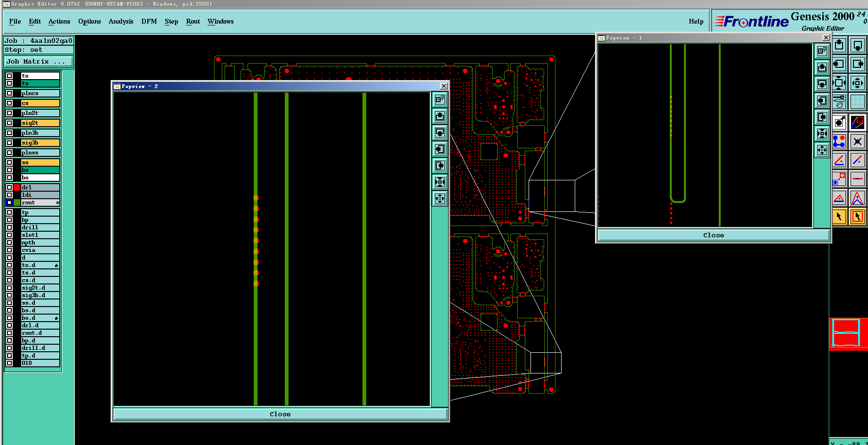
Task: Click the red drl layer color swatch
Action: (x=17, y=187)
